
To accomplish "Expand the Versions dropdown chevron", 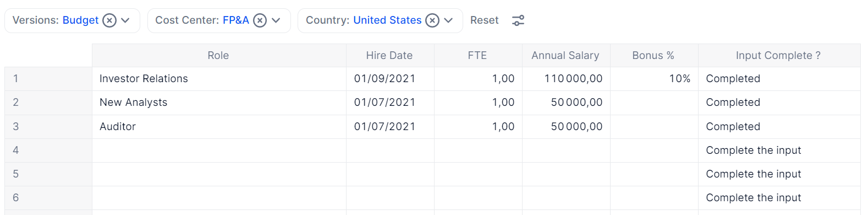I will [125, 20].
